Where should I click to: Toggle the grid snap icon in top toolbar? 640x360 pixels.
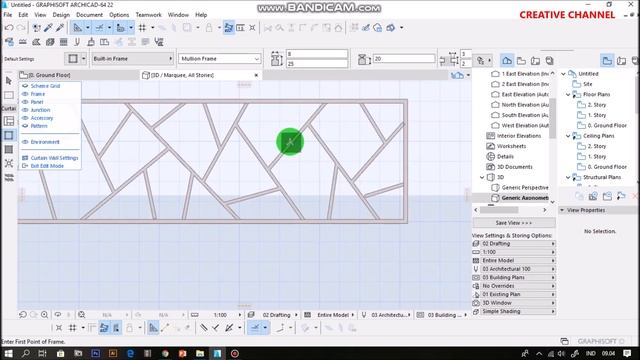point(142,28)
